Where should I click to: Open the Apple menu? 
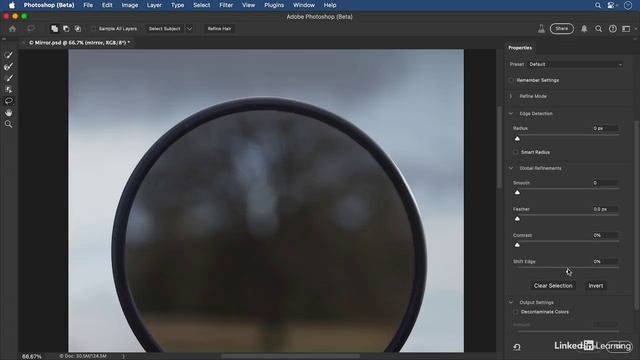coord(11,5)
